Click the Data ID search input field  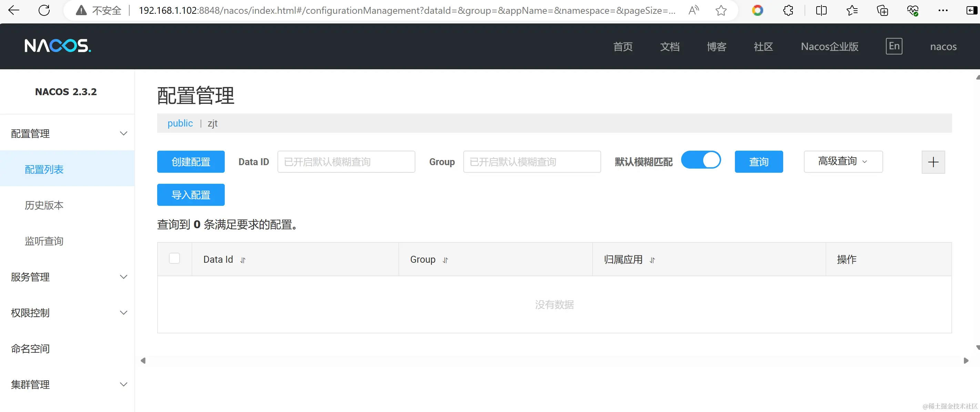[x=346, y=162]
